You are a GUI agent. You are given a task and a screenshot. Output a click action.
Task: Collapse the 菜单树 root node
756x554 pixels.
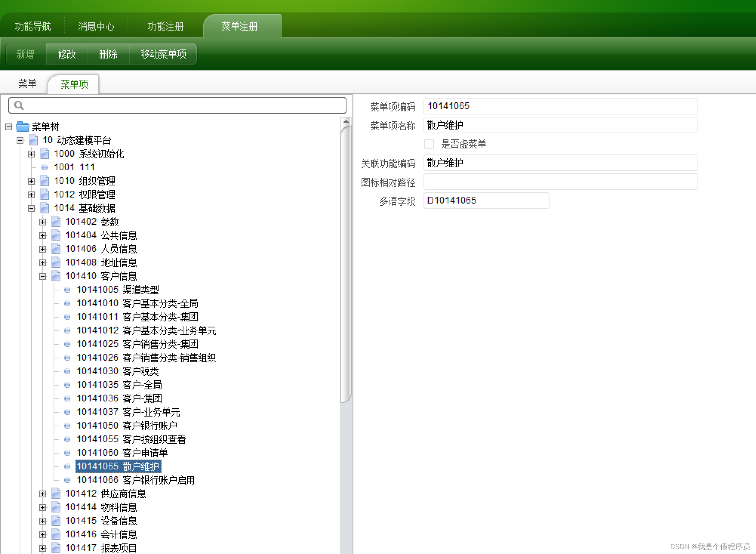point(9,127)
